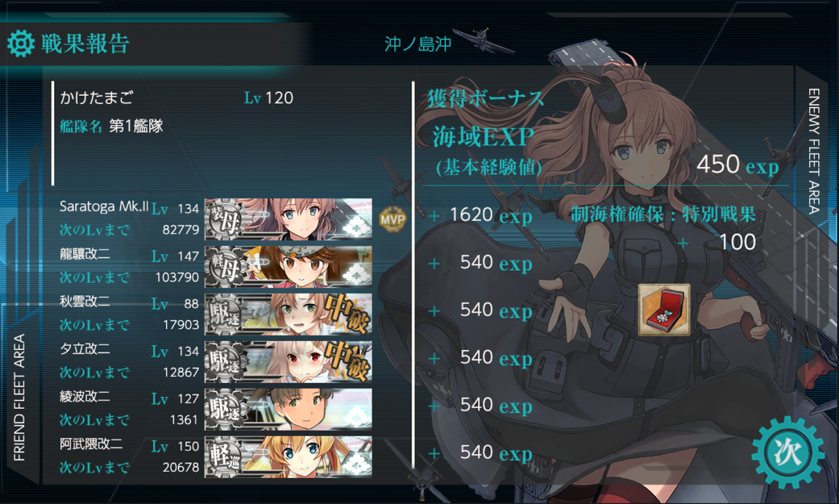The width and height of the screenshot is (839, 504).
Task: Click the gear icon beside 戦果報告
Action: 21,44
